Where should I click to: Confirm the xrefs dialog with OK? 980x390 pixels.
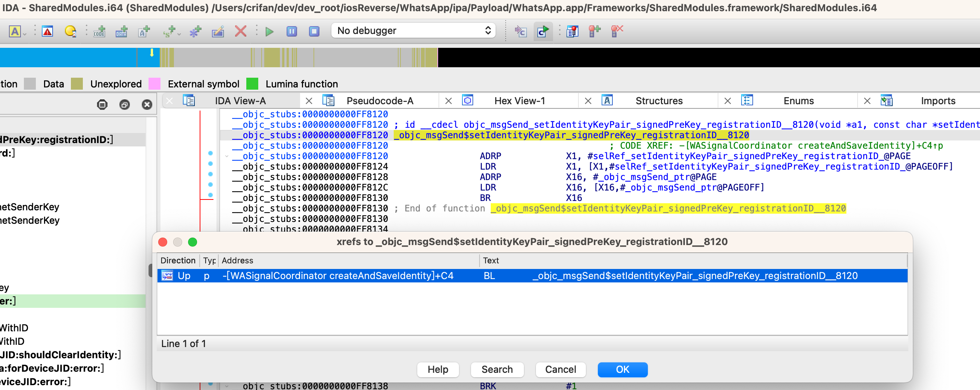(x=622, y=369)
